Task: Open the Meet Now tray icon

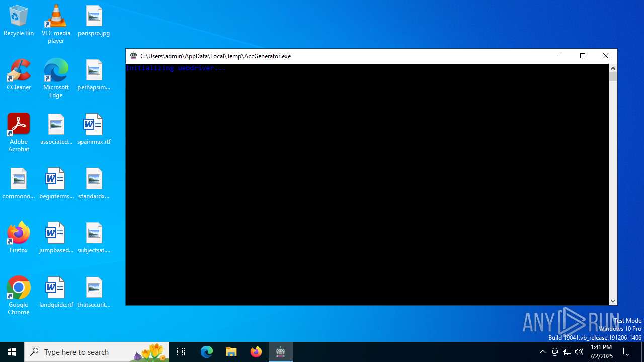Action: coord(555,352)
